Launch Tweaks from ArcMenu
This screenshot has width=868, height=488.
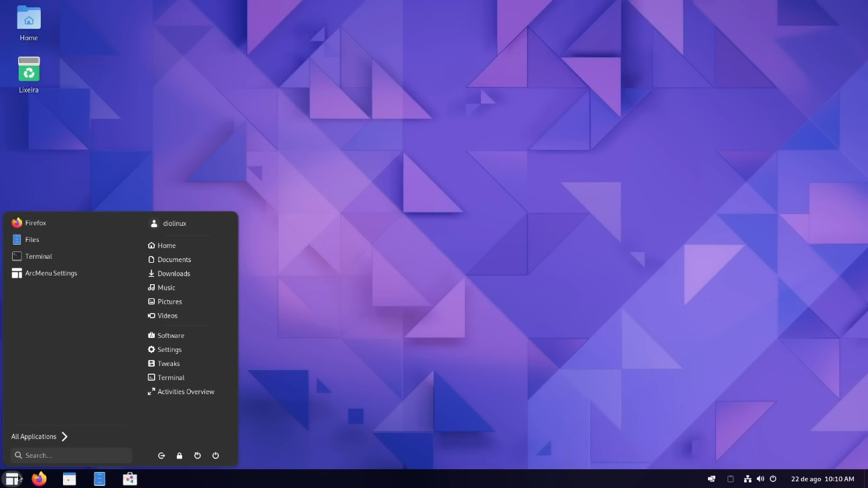tap(168, 363)
